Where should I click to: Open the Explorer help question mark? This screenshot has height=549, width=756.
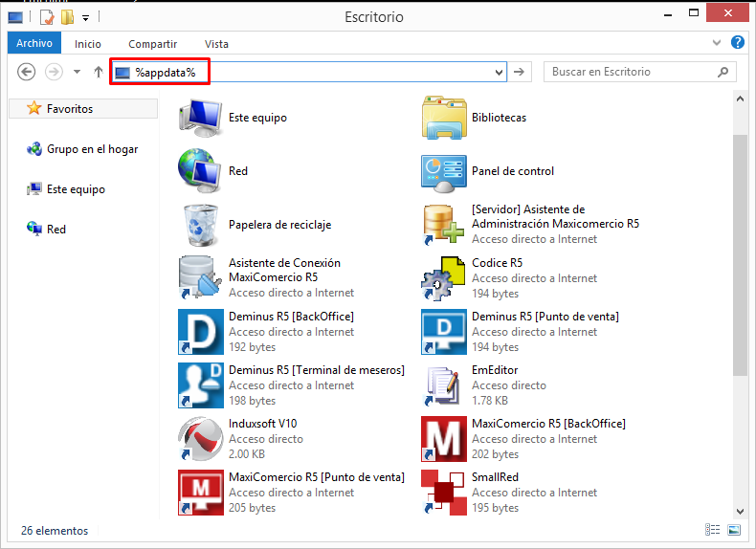737,42
